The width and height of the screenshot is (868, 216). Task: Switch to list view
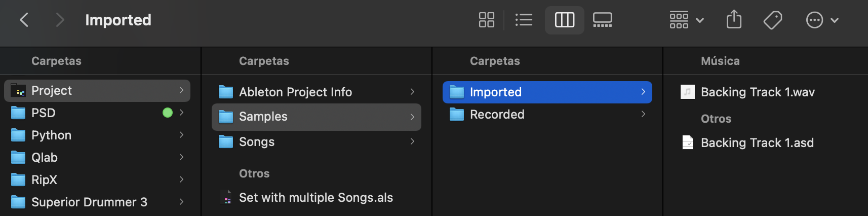tap(524, 20)
